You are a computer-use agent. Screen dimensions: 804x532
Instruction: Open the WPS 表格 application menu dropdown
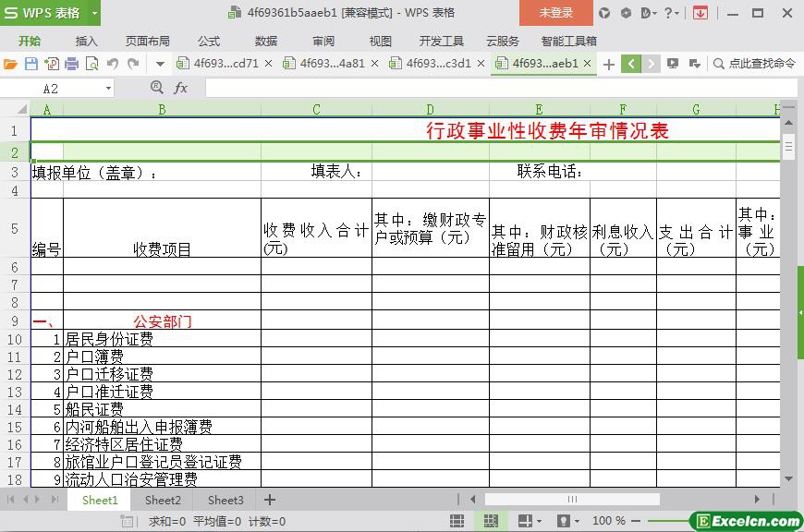pos(51,13)
